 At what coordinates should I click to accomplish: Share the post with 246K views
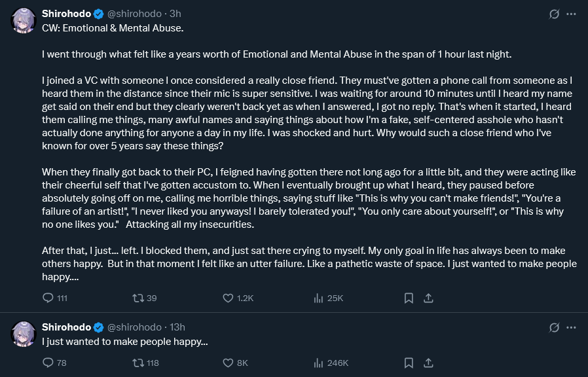tap(429, 363)
